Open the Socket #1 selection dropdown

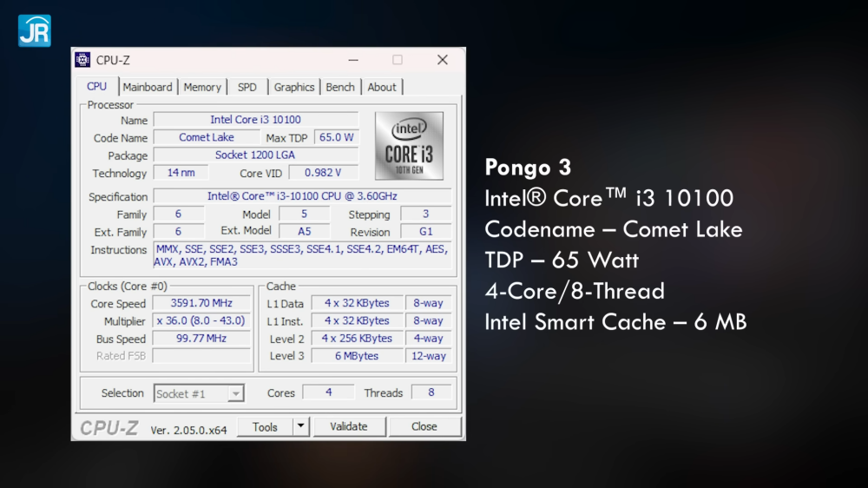[x=199, y=393]
